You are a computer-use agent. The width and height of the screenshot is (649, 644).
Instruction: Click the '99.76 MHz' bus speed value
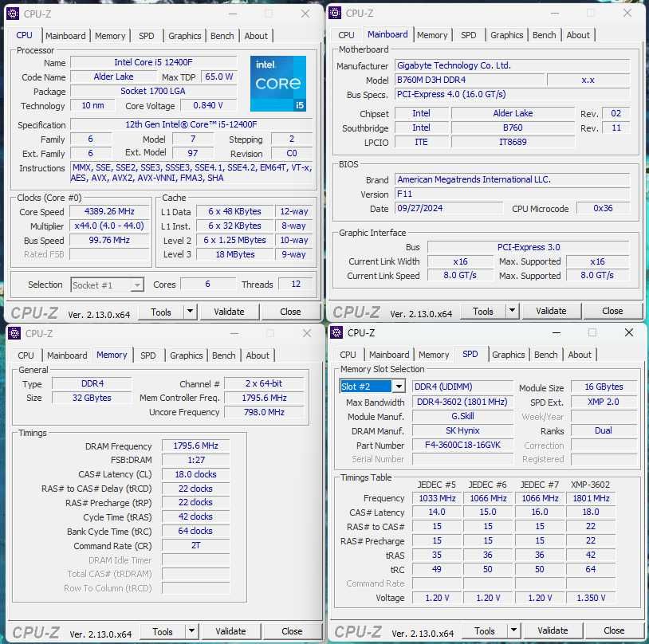click(110, 240)
